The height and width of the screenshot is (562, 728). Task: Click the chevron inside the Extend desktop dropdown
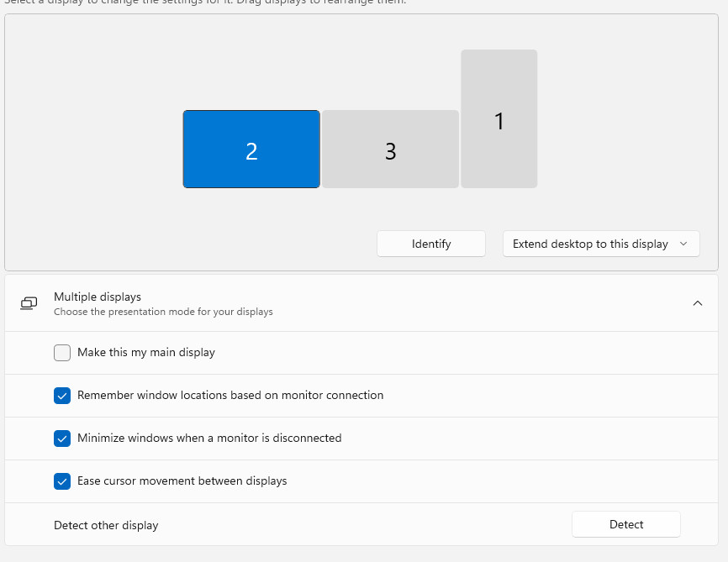pyautogui.click(x=683, y=244)
